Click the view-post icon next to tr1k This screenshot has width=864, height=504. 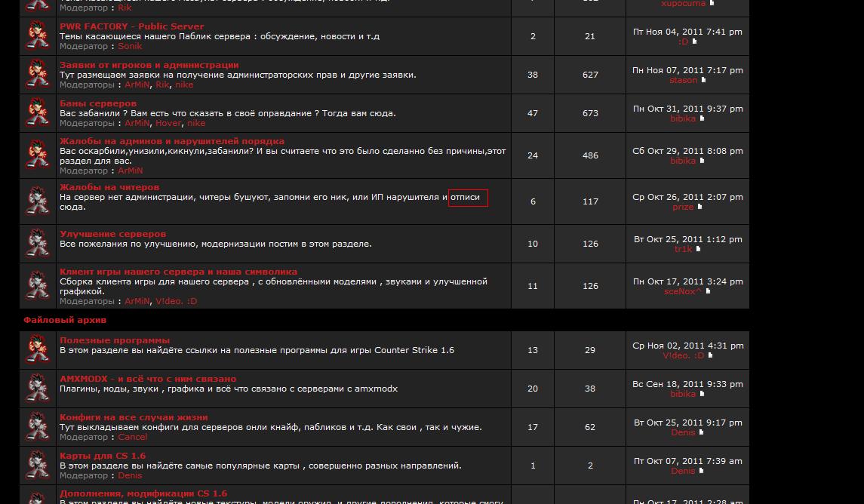(x=698, y=249)
